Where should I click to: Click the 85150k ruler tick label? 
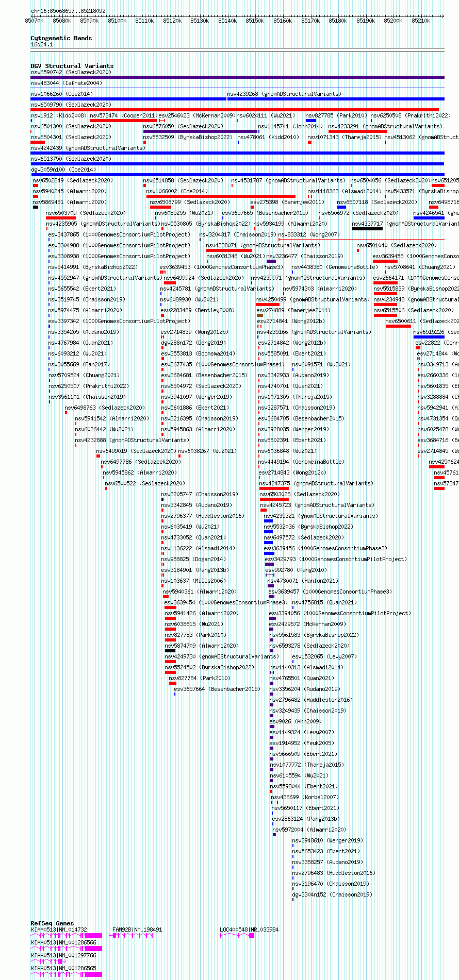(255, 21)
